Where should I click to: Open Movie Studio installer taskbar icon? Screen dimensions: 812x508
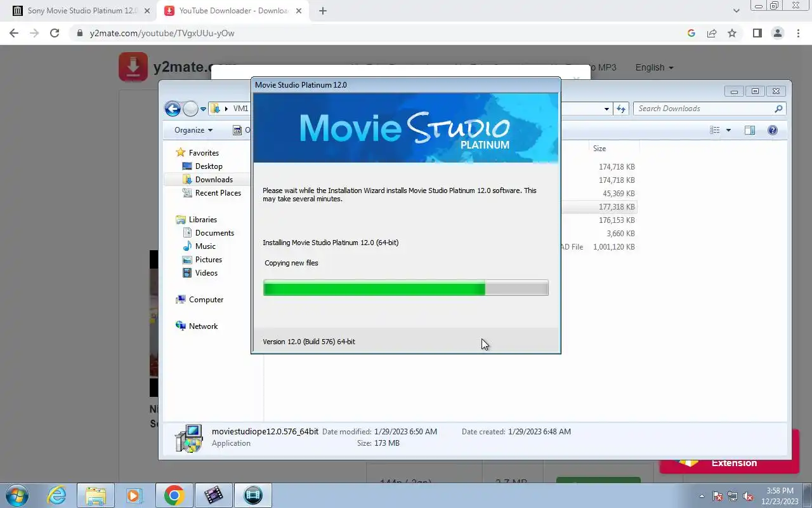click(252, 495)
